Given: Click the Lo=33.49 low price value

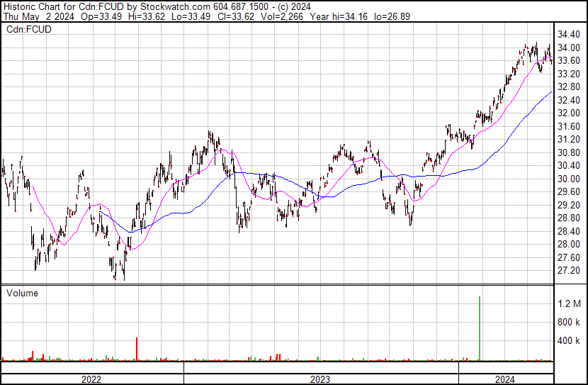Looking at the screenshot, I should pos(191,16).
